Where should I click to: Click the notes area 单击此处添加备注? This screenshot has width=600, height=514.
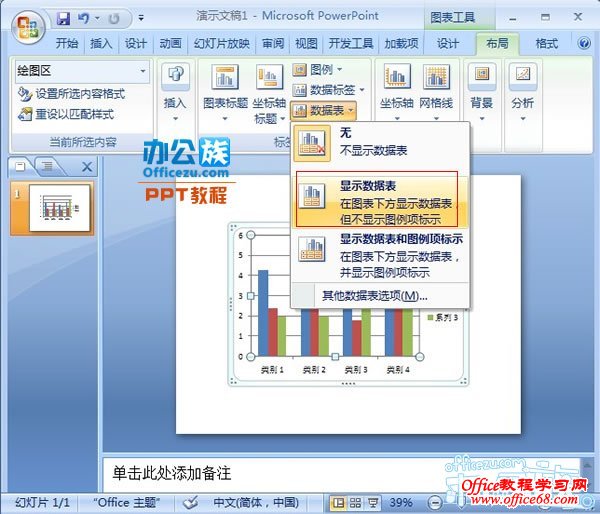172,474
